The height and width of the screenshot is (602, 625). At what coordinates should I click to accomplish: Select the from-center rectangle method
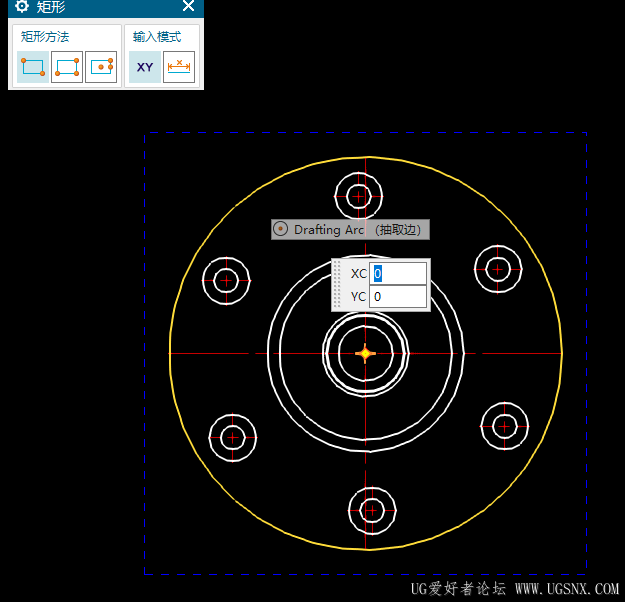(x=101, y=67)
